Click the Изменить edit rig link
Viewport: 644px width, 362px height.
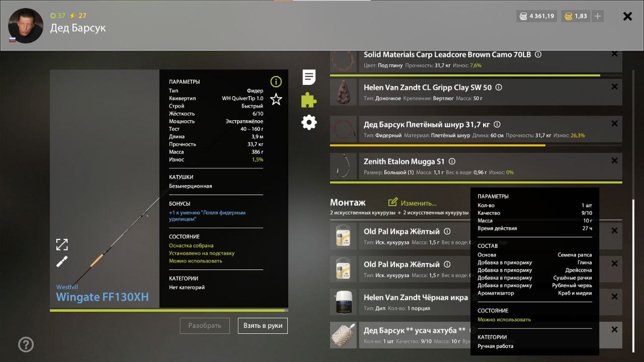point(413,203)
